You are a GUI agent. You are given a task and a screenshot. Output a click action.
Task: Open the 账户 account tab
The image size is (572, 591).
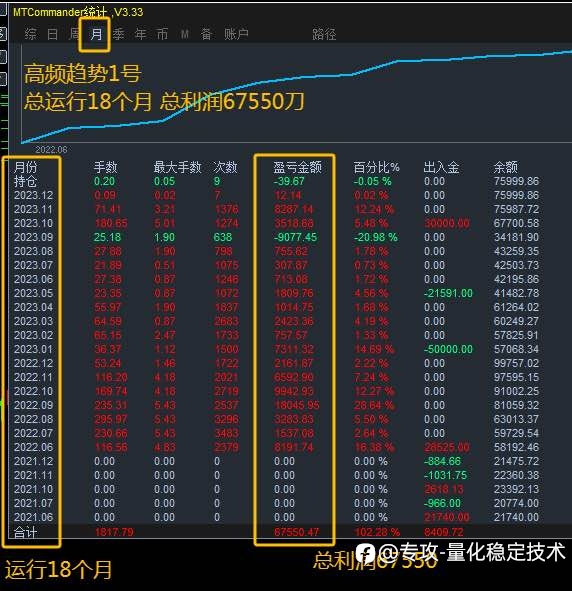pos(236,34)
